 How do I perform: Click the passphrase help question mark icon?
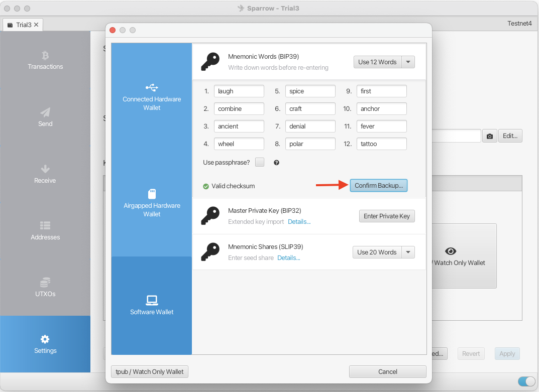276,163
